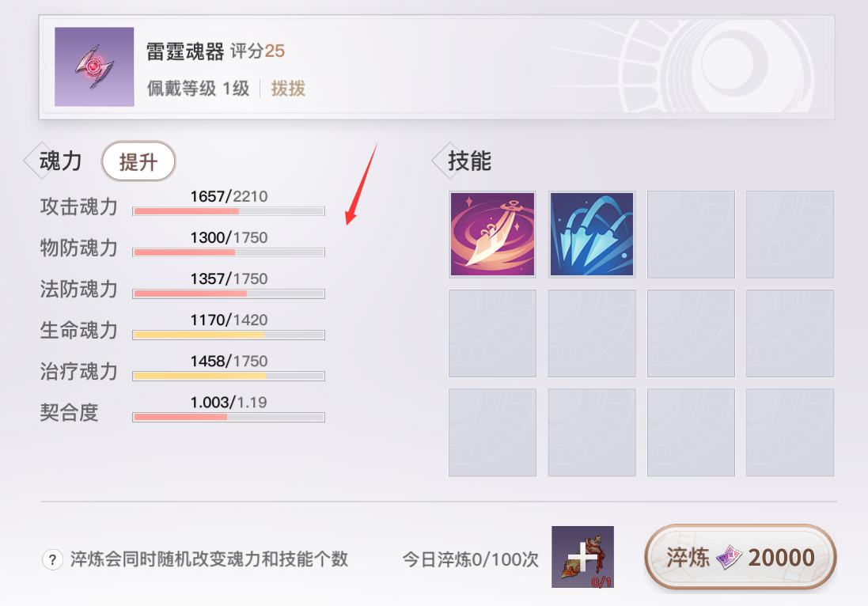The image size is (868, 606).
Task: Click the 契合度 progress bar
Action: 229,417
